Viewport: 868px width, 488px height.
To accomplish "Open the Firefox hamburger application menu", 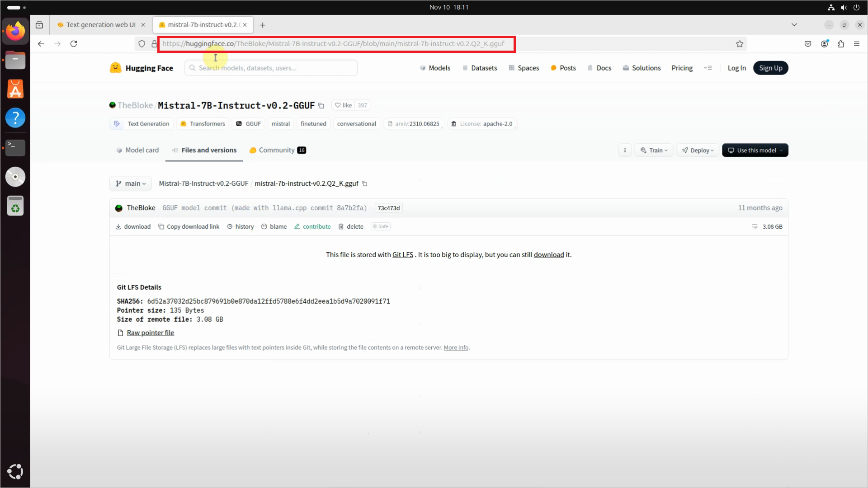I will (x=857, y=44).
